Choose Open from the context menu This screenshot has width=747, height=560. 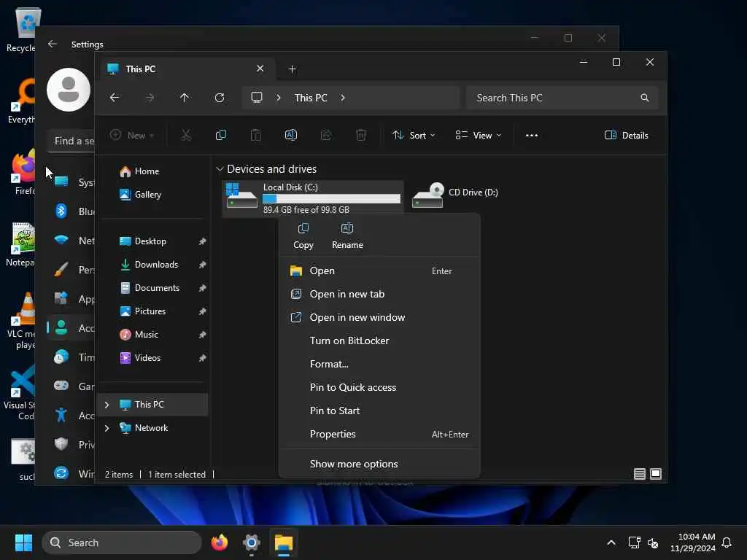point(379,271)
